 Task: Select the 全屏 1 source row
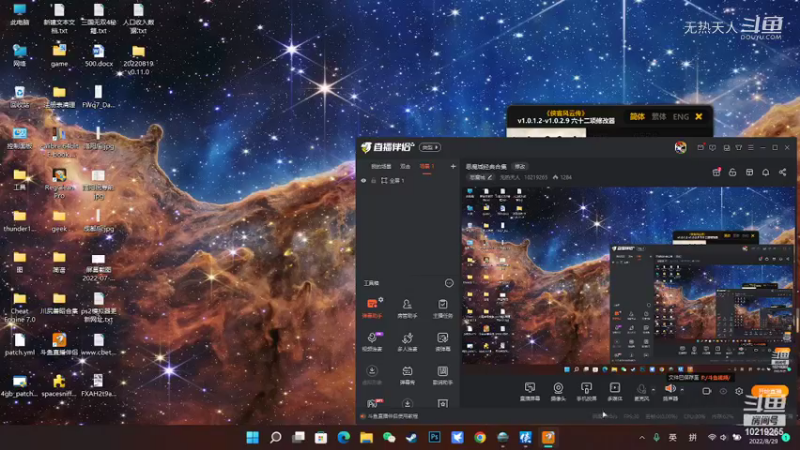tap(408, 181)
